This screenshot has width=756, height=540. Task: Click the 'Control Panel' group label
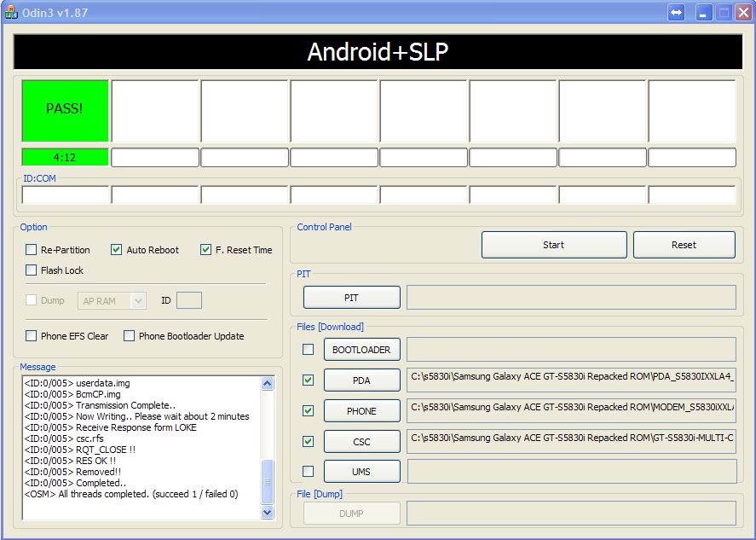click(324, 227)
